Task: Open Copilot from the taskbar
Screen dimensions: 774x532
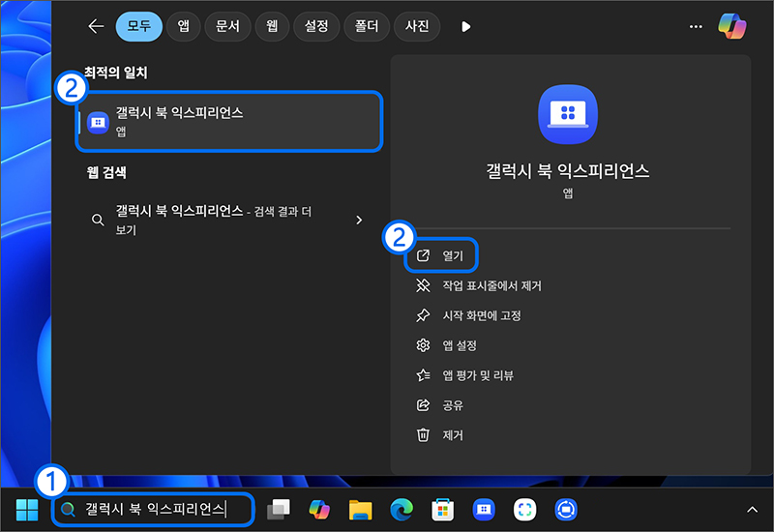Action: point(319,510)
